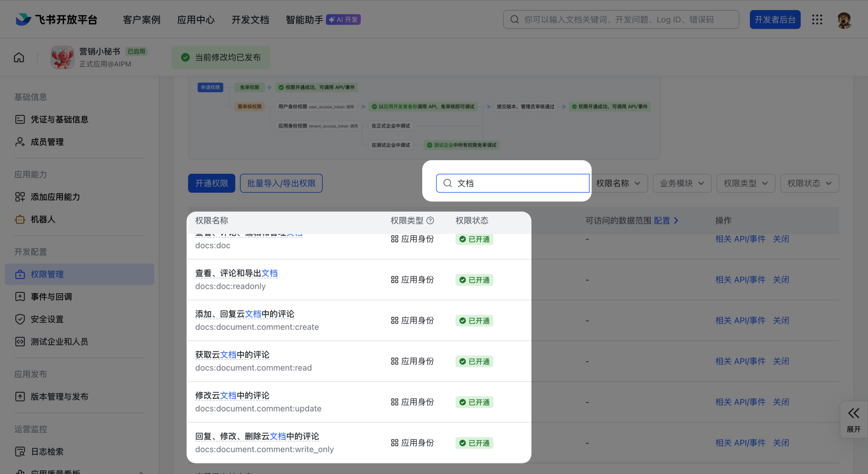Switch to the 应用中心 nav item

pyautogui.click(x=196, y=19)
